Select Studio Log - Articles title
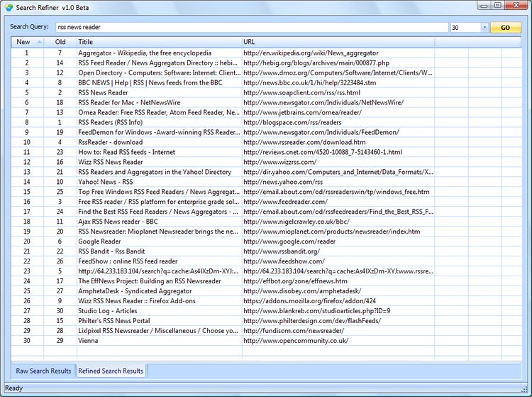Image resolution: width=532 pixels, height=397 pixels. tap(108, 310)
